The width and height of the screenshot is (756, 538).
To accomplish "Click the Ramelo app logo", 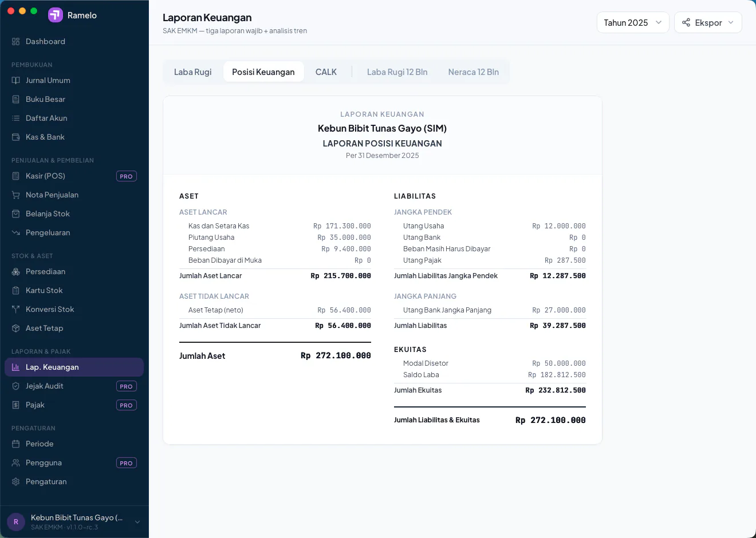I will click(x=56, y=15).
